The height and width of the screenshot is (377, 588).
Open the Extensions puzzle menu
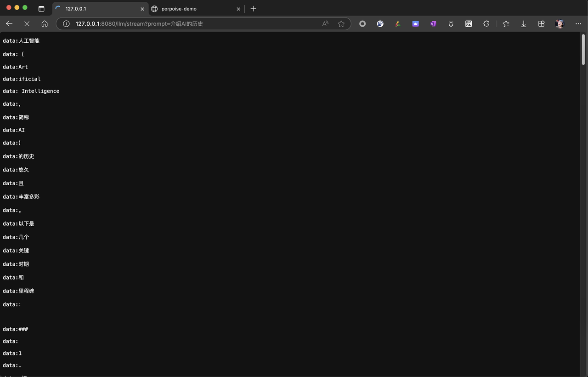click(486, 24)
